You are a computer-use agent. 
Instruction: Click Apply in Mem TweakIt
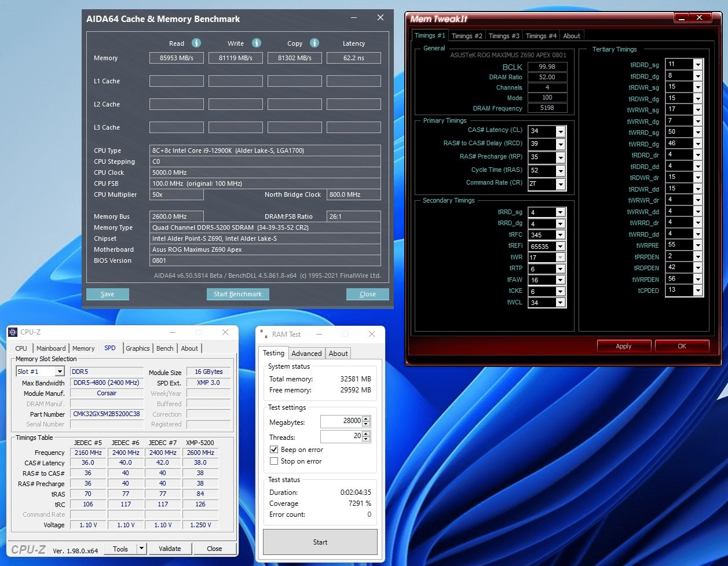click(624, 346)
